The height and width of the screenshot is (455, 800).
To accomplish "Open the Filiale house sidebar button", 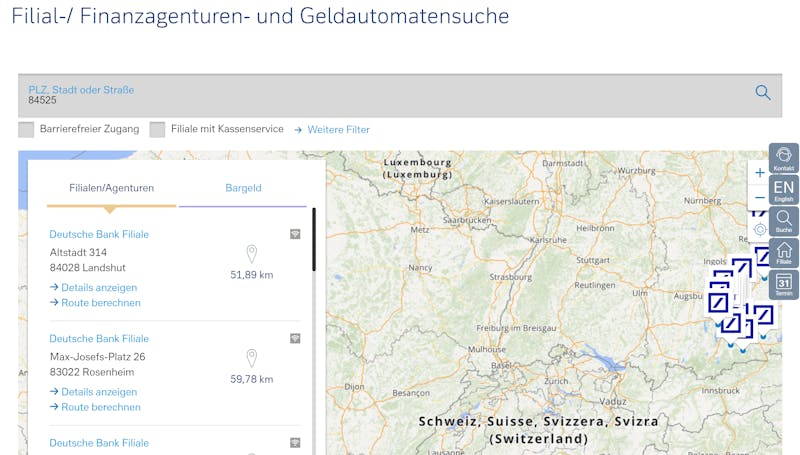I will pos(784,253).
